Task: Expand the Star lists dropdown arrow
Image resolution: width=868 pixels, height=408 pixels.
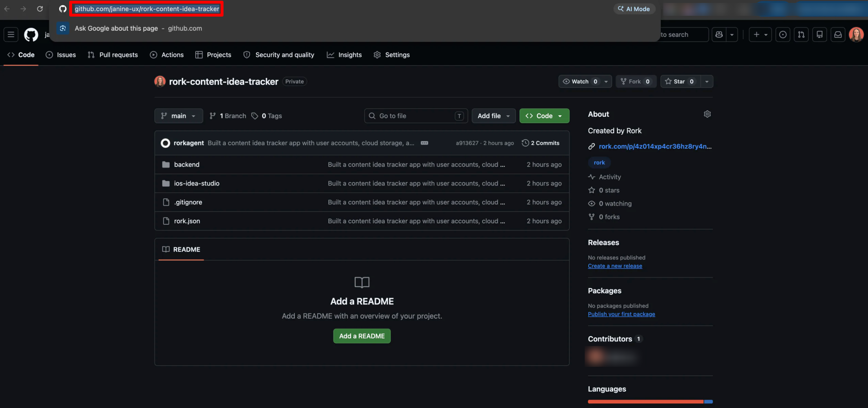Action: (707, 81)
